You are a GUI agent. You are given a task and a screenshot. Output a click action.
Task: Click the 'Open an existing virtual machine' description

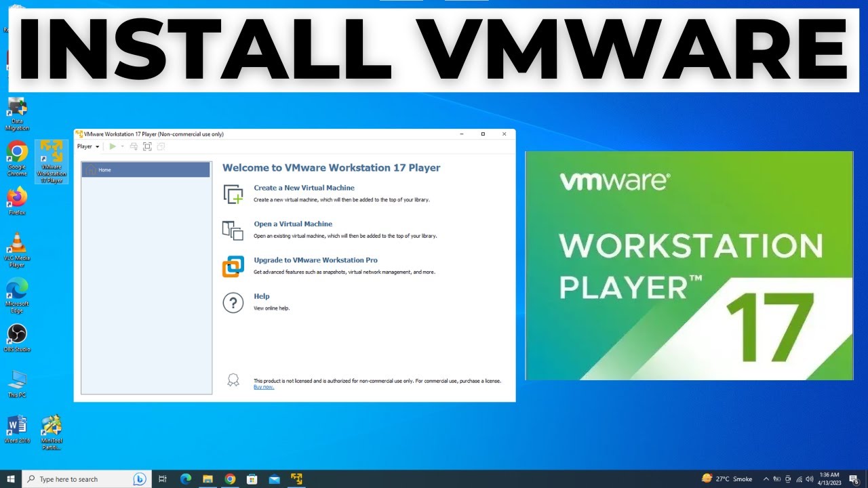coord(345,236)
